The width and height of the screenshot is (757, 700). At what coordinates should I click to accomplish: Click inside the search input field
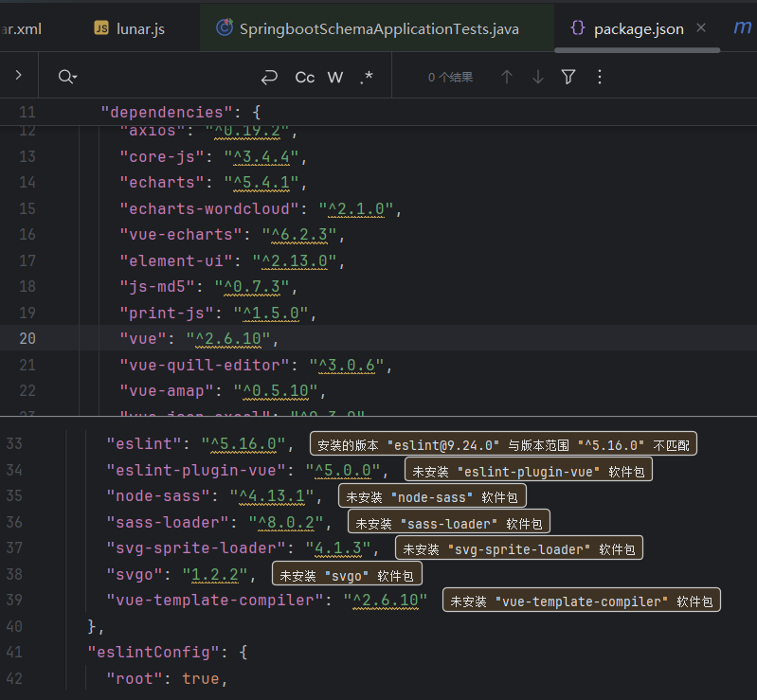pyautogui.click(x=169, y=78)
